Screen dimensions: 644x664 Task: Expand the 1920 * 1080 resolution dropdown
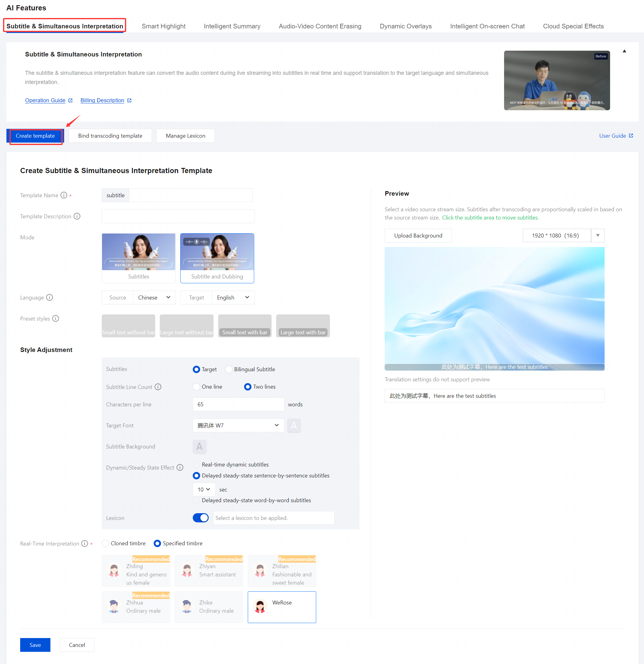pyautogui.click(x=598, y=235)
